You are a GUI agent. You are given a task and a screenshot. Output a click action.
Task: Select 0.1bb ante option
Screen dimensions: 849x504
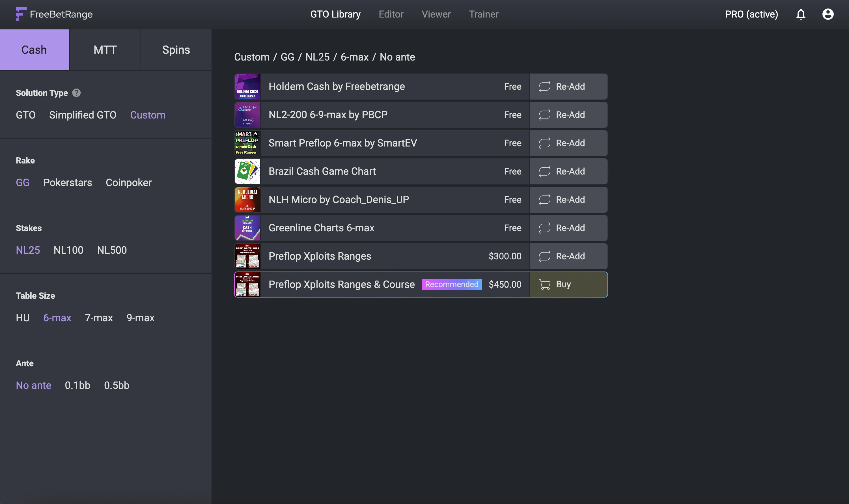[x=77, y=385]
